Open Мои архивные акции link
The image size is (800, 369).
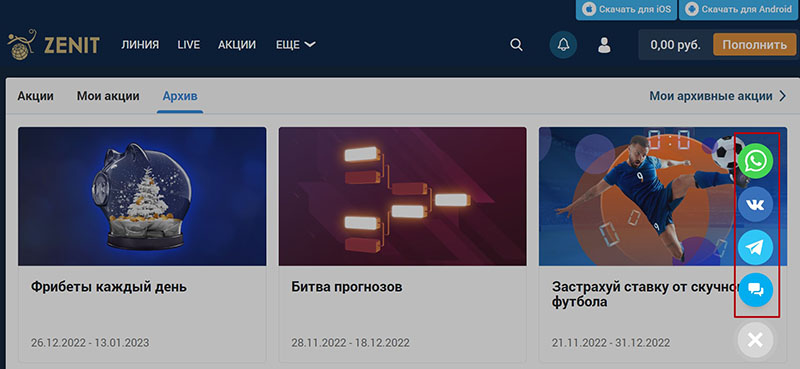tap(718, 96)
